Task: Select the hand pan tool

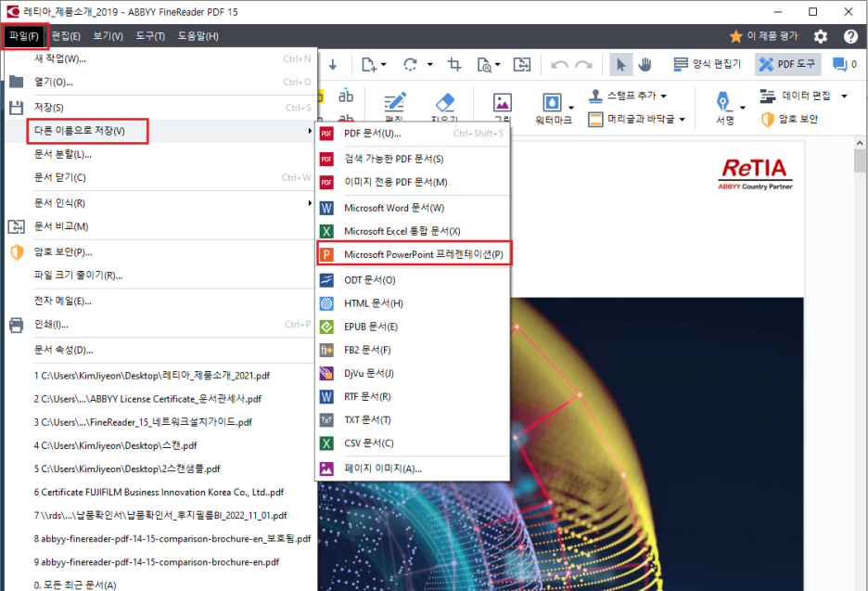Action: [645, 65]
